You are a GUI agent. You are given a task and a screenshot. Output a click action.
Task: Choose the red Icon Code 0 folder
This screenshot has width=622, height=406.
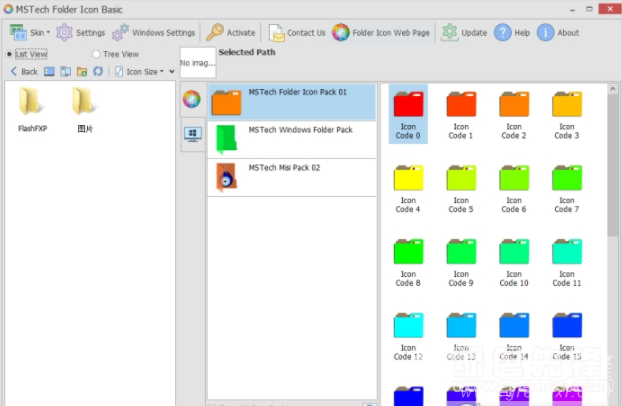click(408, 114)
